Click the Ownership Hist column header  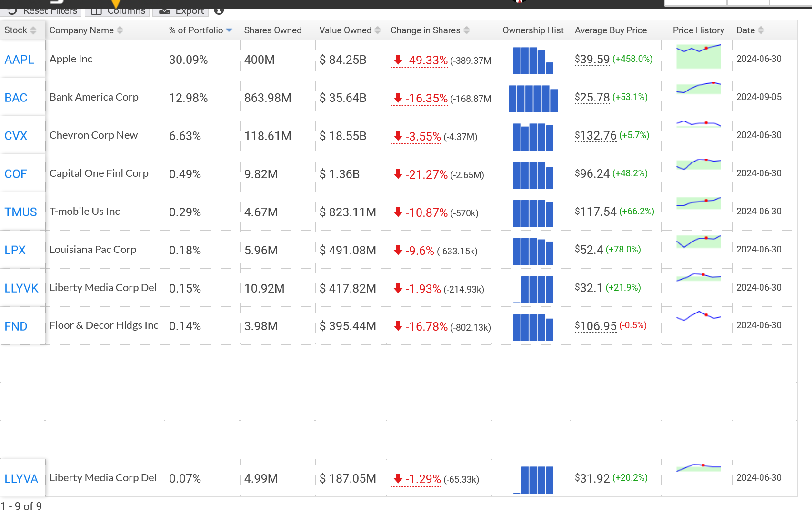[533, 30]
